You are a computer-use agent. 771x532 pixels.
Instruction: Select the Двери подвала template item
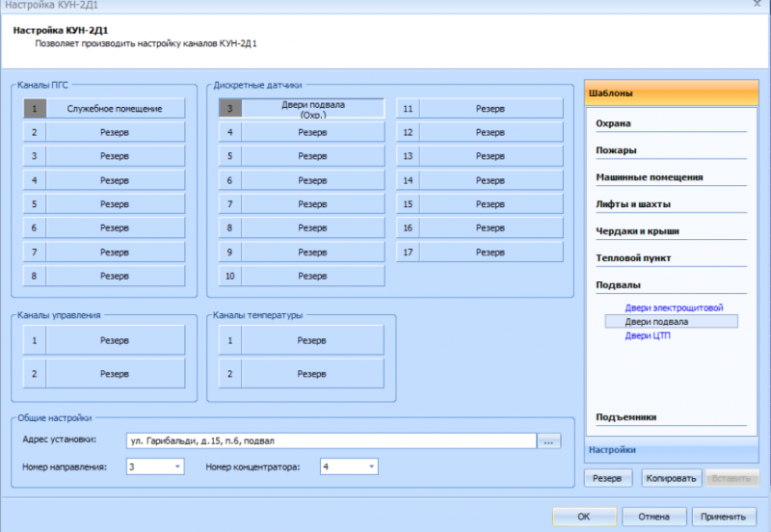pos(656,322)
